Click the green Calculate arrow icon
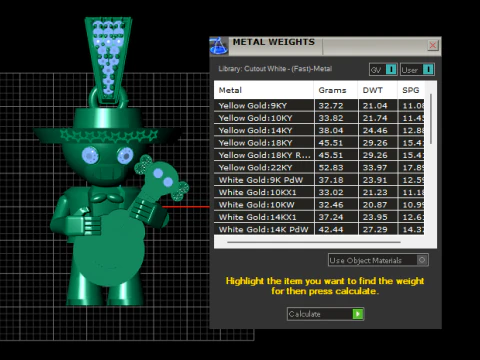 coord(358,314)
